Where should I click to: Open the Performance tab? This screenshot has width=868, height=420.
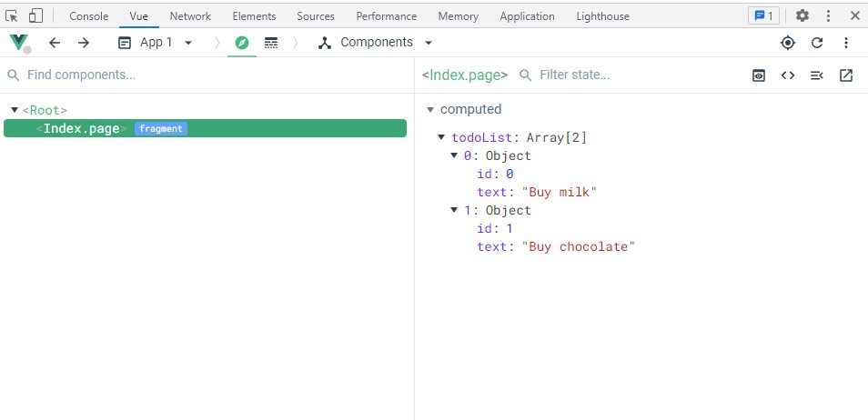[387, 16]
